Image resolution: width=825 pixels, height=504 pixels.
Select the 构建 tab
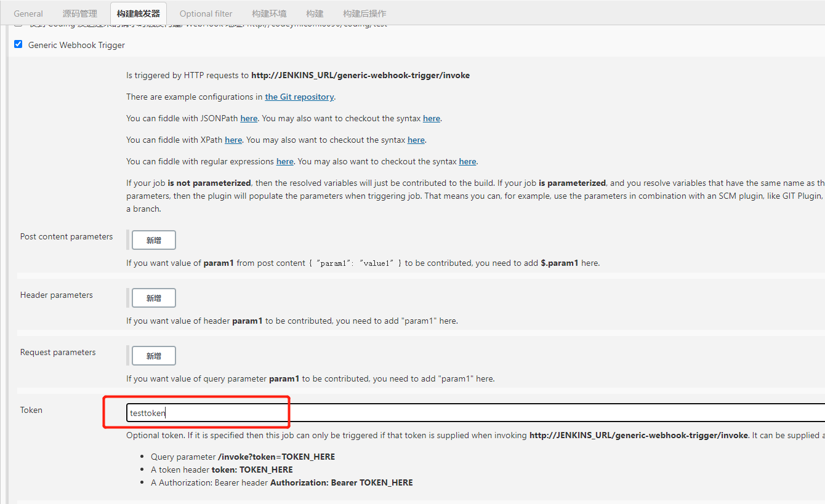(x=315, y=13)
